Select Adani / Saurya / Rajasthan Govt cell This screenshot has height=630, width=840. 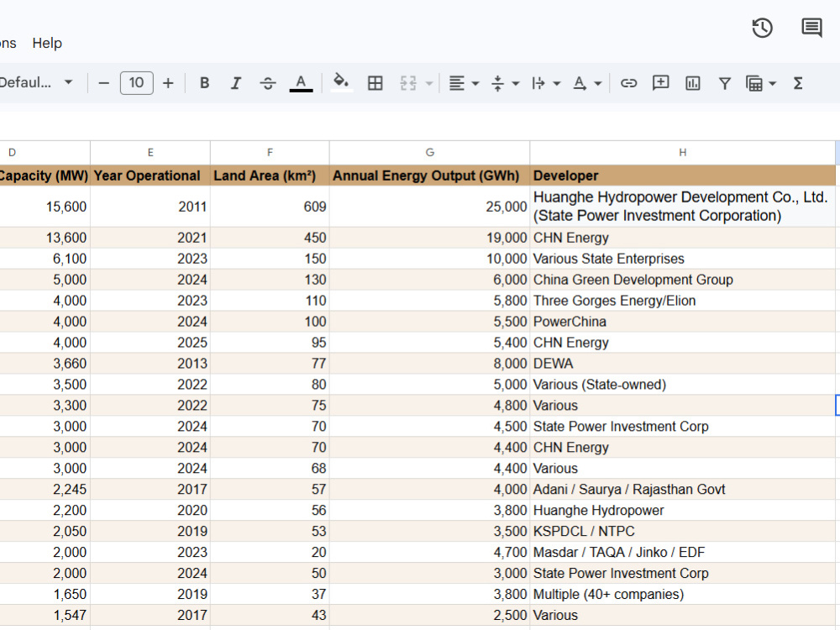(x=682, y=489)
